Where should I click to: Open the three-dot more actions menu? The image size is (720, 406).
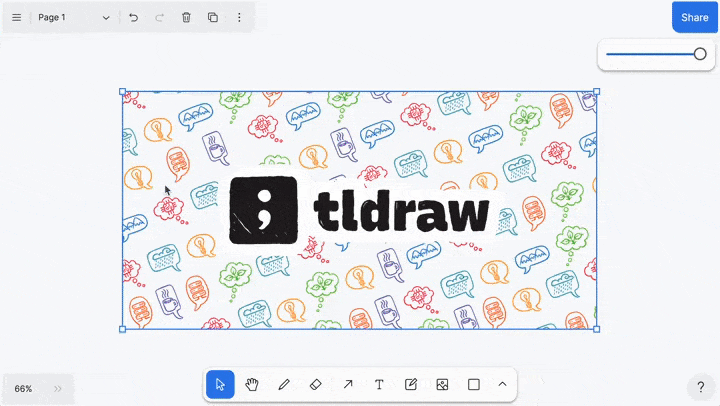238,18
